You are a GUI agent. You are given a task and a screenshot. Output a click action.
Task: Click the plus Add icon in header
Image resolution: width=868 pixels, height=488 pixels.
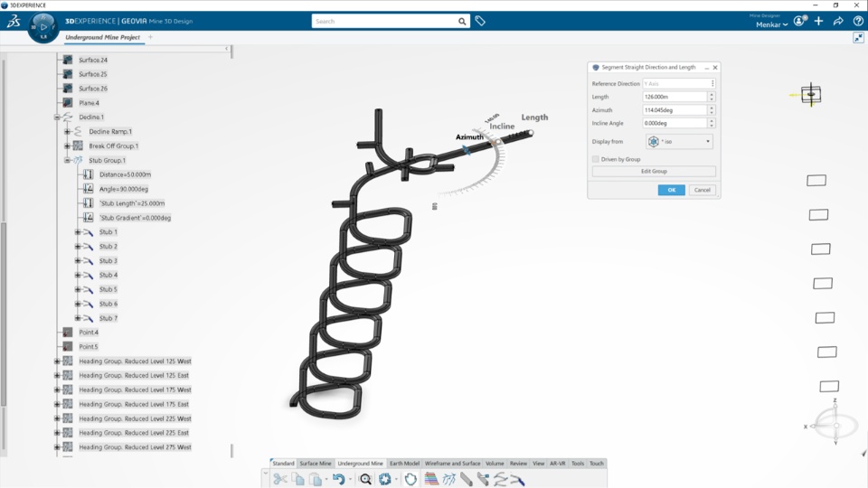click(x=819, y=21)
